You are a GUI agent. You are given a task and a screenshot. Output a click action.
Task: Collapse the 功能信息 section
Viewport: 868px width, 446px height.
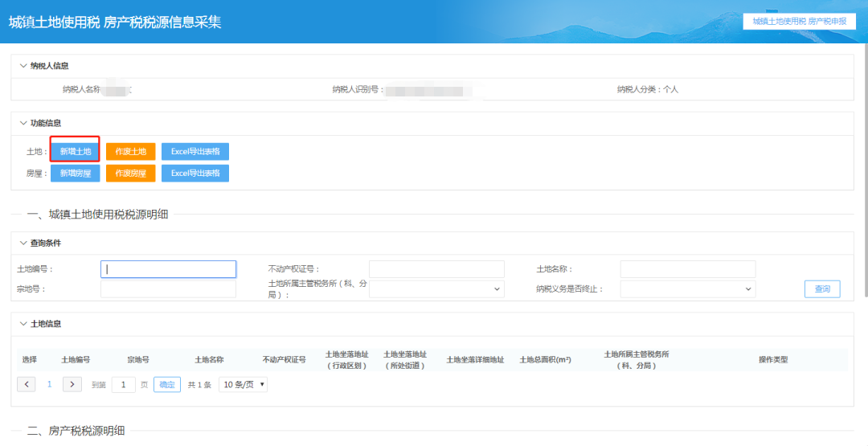pyautogui.click(x=23, y=123)
